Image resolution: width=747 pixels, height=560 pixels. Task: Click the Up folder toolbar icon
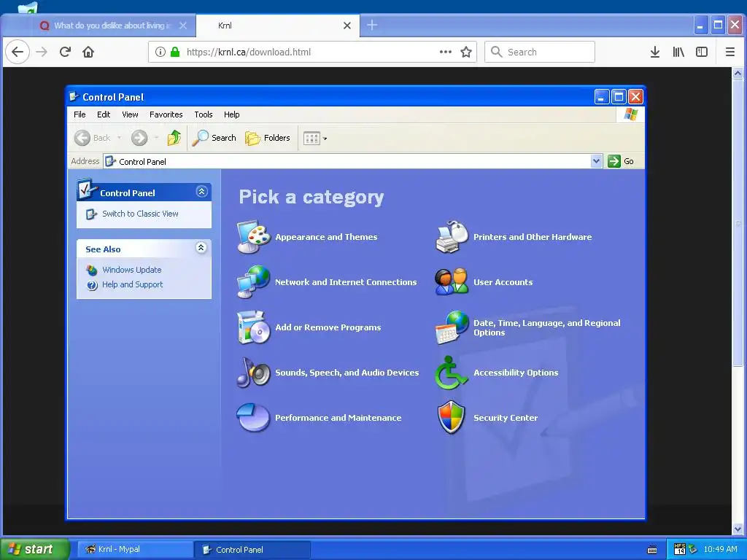coord(174,138)
